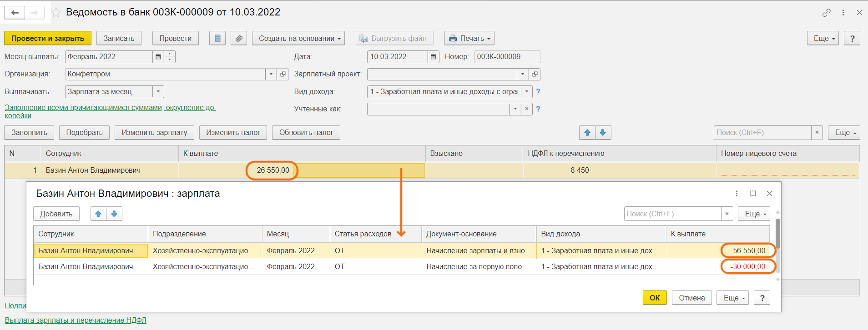Click the Месяц выплаты stepper arrows
This screenshot has height=330, width=868.
tap(170, 57)
